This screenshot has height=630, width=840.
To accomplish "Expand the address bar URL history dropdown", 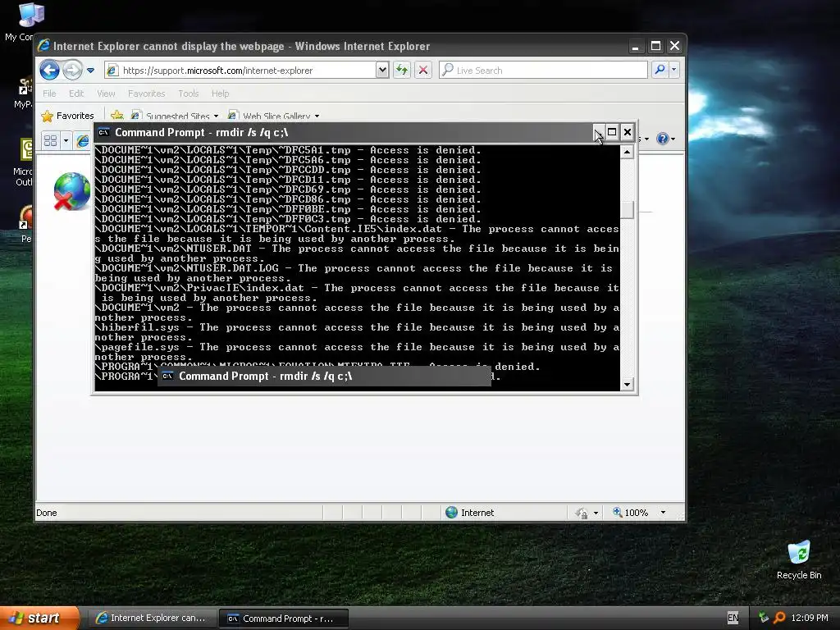I will 382,71.
